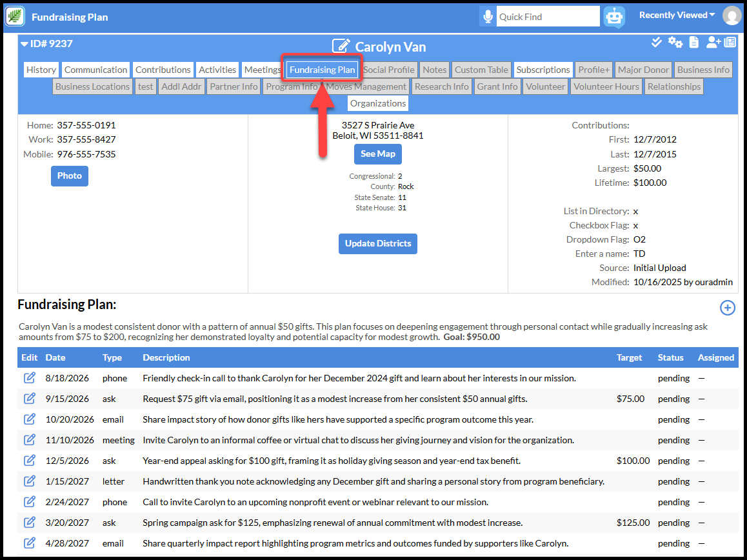The height and width of the screenshot is (560, 747).
Task: Focus the Quick Find search box
Action: [548, 17]
